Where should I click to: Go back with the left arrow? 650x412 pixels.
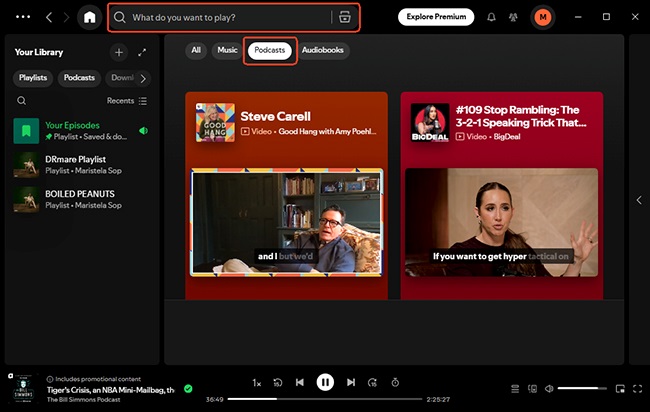(49, 17)
